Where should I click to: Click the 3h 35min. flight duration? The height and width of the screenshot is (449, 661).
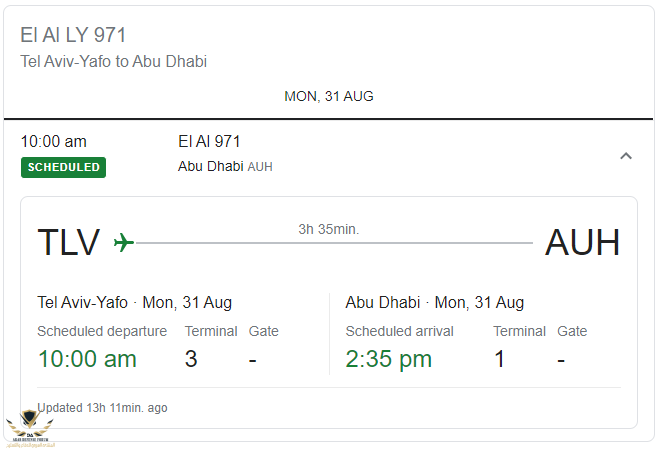[328, 229]
